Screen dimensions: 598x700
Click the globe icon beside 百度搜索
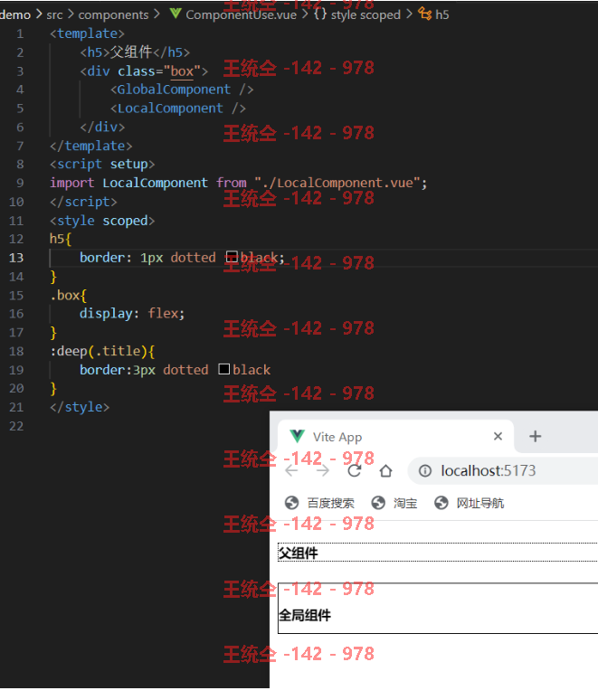(x=291, y=503)
